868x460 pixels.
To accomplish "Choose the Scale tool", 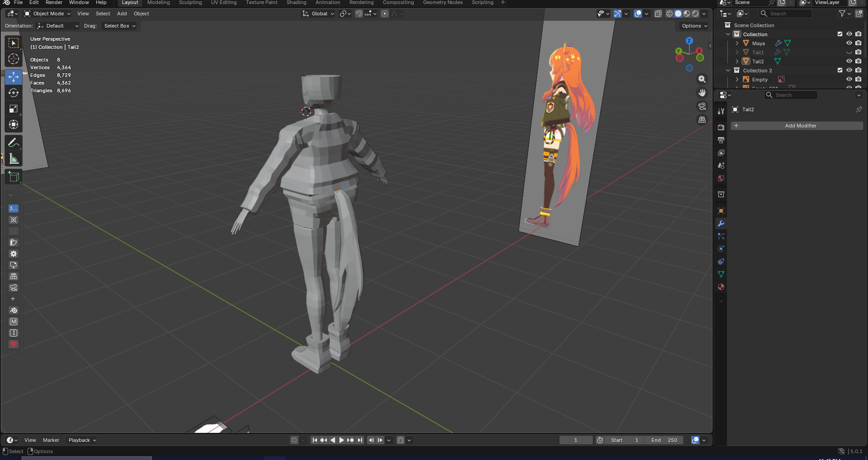I will pyautogui.click(x=14, y=109).
